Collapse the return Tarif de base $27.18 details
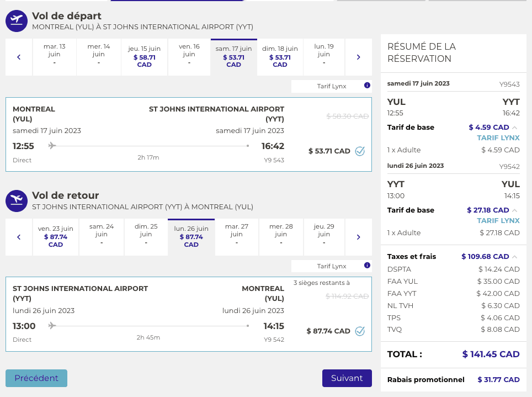Image resolution: width=532 pixels, height=397 pixels. coord(515,210)
